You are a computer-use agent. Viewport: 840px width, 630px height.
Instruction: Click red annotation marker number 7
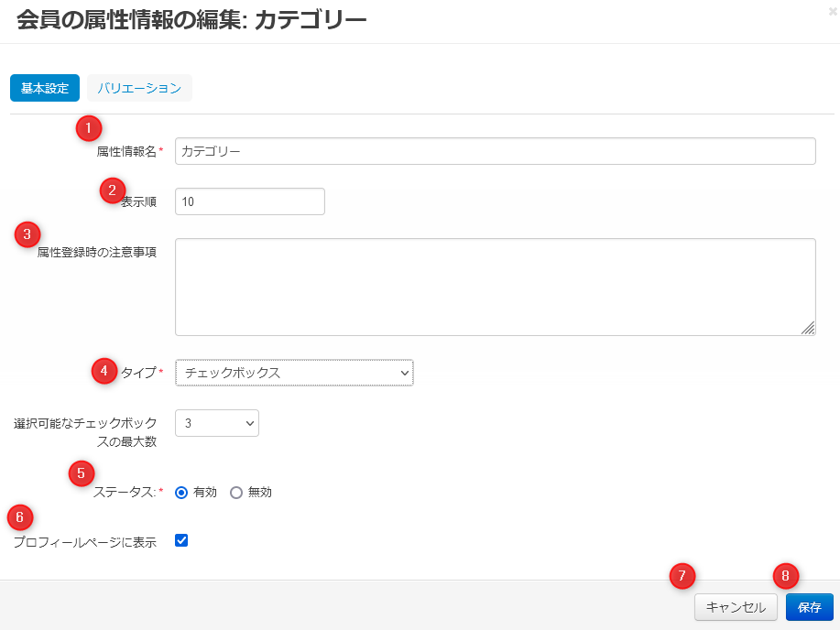tap(682, 576)
